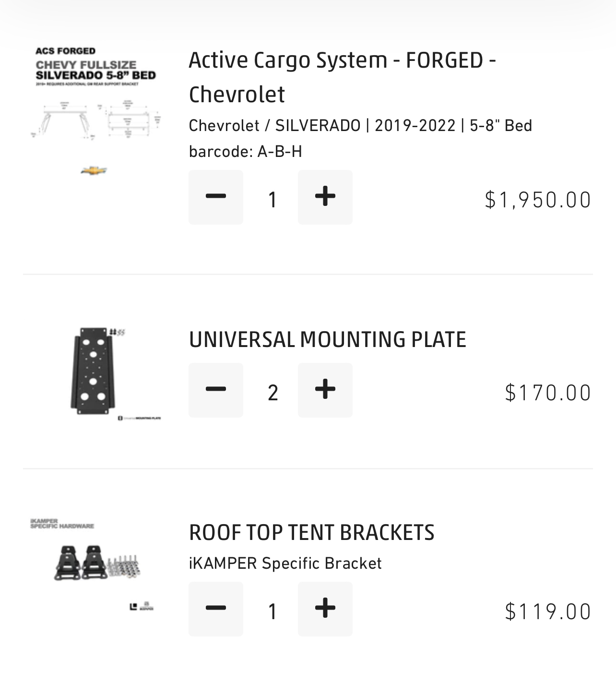Click the iKAMPER Specific Bracket variant label

pos(285,563)
